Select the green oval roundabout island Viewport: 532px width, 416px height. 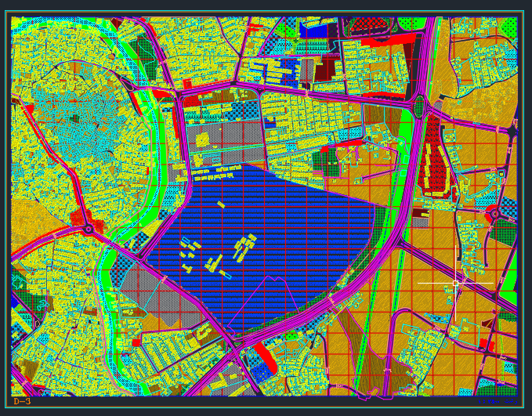pyautogui.click(x=419, y=107)
